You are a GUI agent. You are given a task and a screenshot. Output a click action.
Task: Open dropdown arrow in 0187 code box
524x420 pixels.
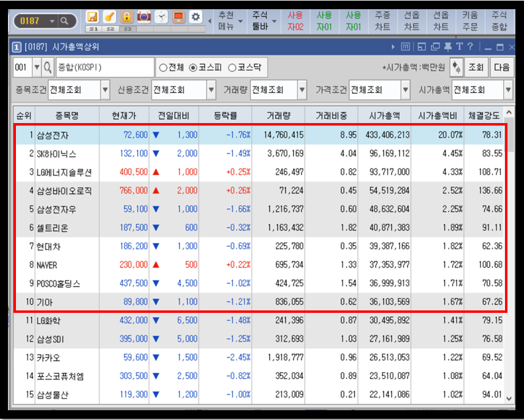(52, 21)
